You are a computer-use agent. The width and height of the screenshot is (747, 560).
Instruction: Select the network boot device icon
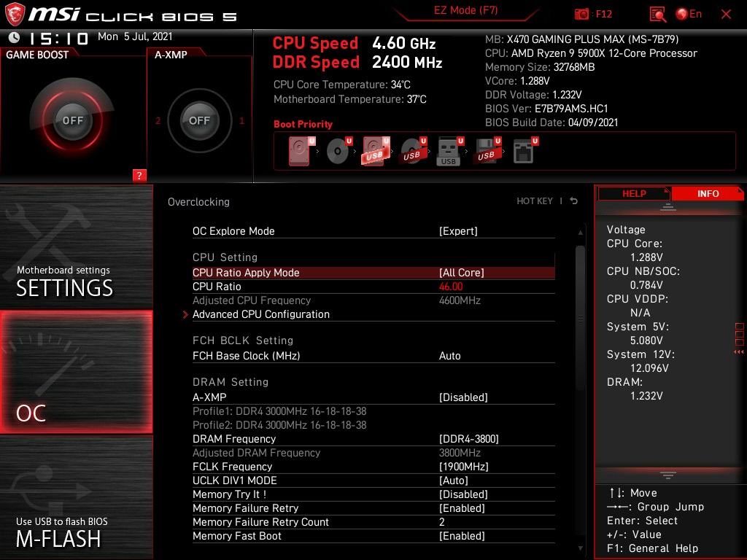pos(525,151)
